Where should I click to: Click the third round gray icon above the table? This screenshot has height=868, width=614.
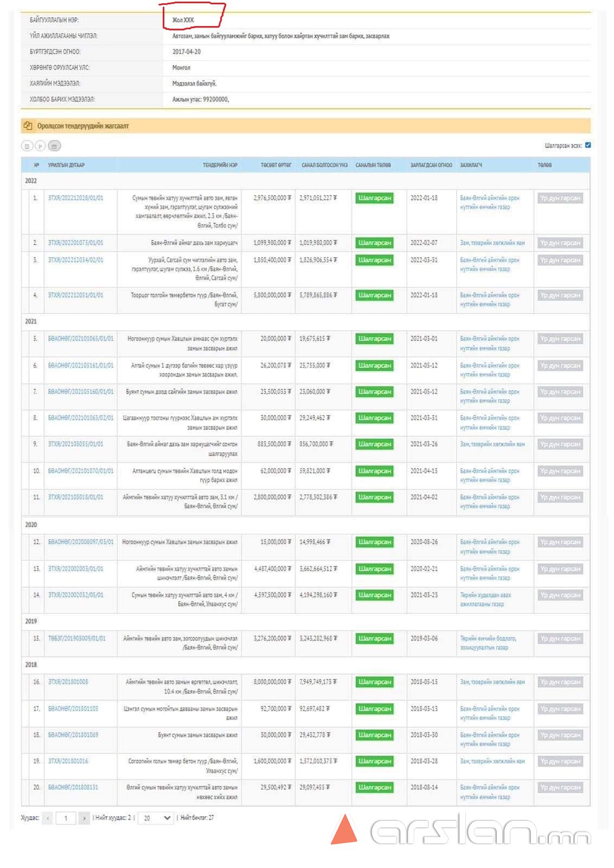[x=54, y=146]
